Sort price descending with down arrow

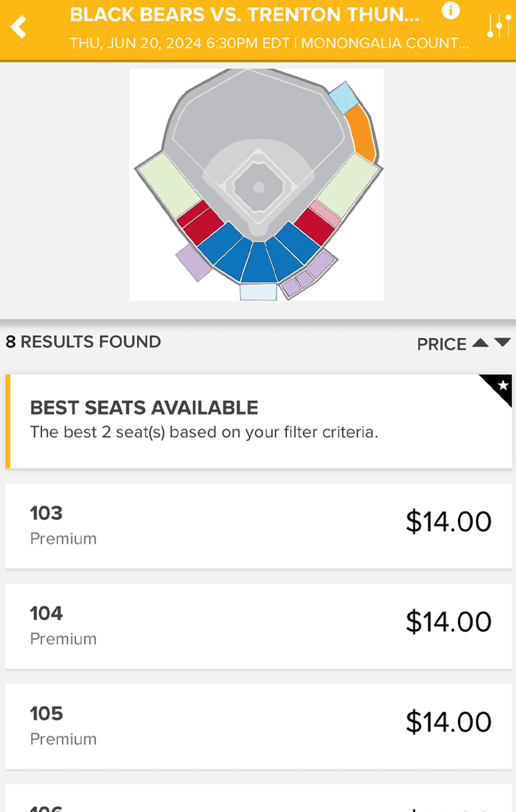coord(503,343)
